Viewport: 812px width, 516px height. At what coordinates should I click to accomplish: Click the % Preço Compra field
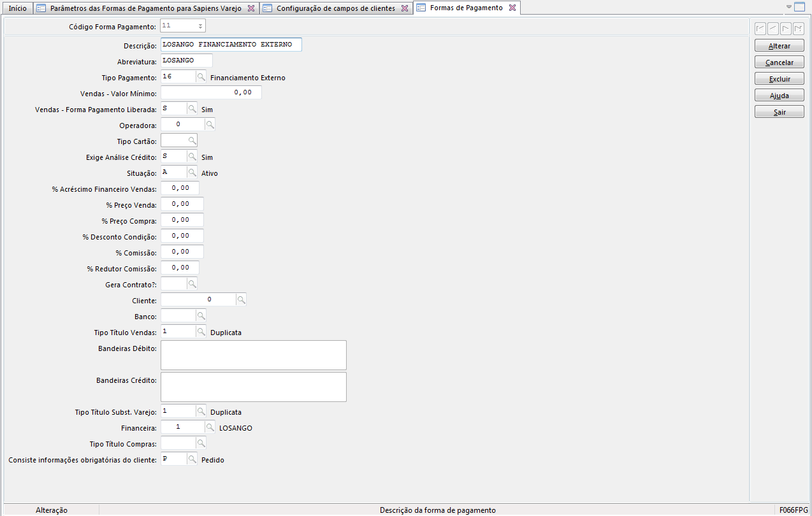pyautogui.click(x=182, y=220)
